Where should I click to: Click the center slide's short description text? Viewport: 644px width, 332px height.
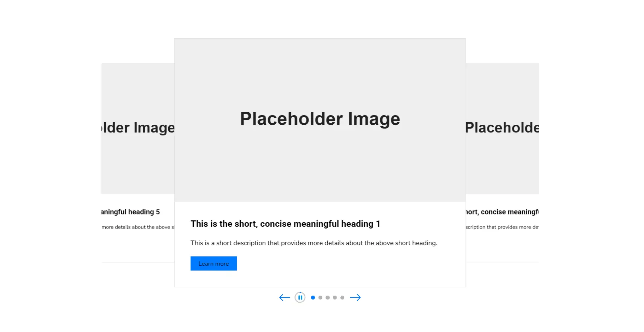click(x=314, y=243)
